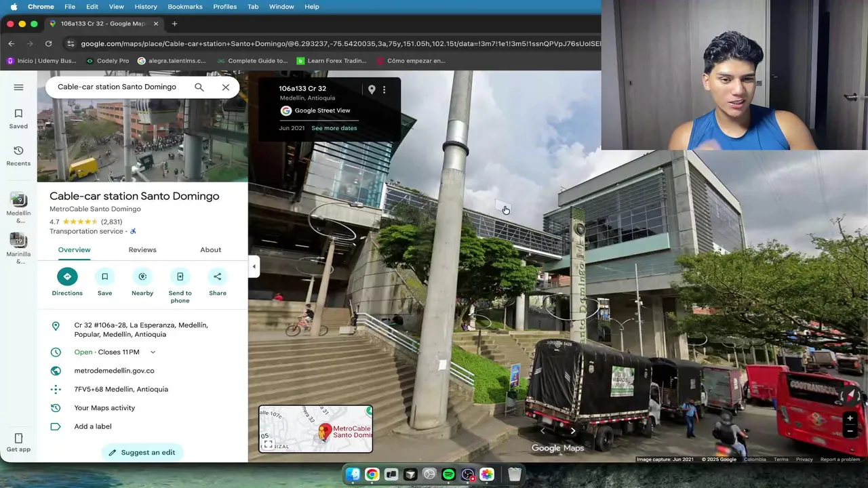The width and height of the screenshot is (868, 488).
Task: Open the Google Maps hamburger menu
Action: (x=18, y=87)
